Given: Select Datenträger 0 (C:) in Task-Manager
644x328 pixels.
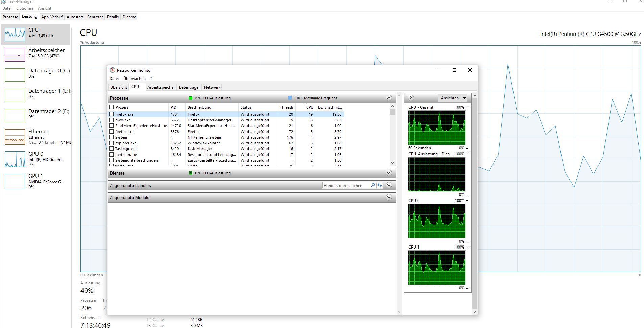Looking at the screenshot, I should pos(36,75).
